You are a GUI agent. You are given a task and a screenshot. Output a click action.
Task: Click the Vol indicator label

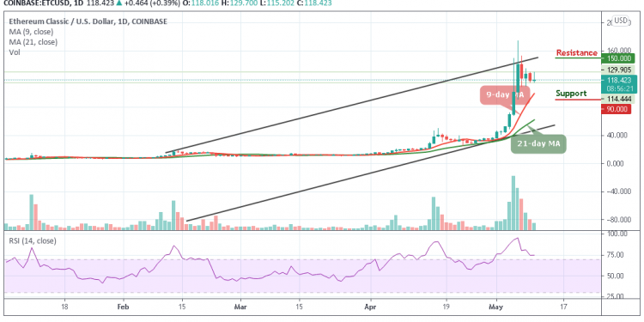pyautogui.click(x=15, y=52)
